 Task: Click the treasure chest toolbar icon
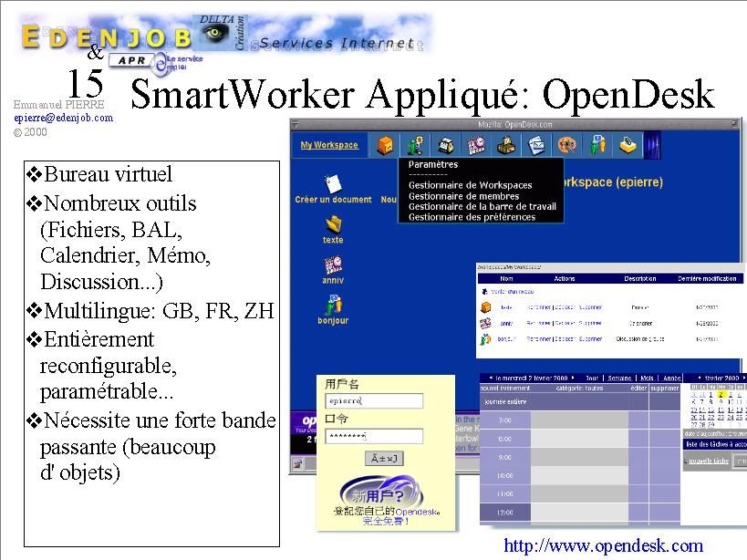pos(506,145)
